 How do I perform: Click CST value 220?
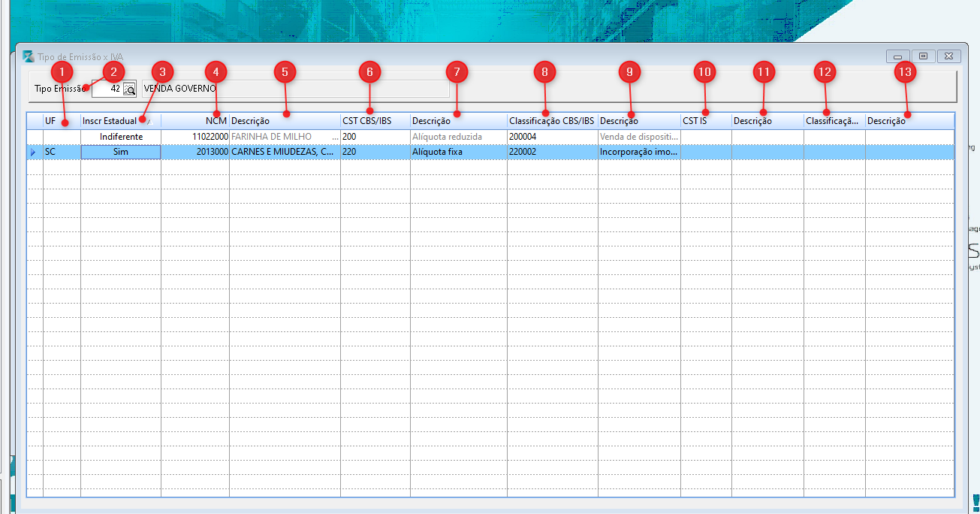[375, 152]
